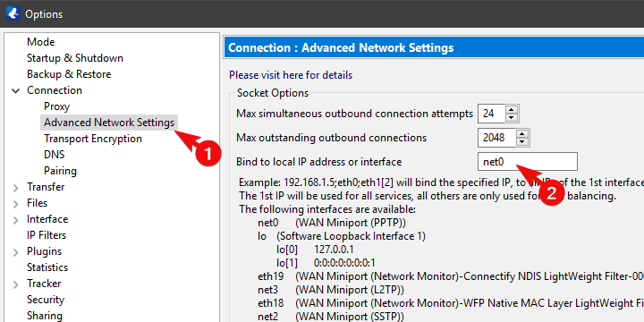Select Interface in the options tree
Image resolution: width=644 pixels, height=322 pixels.
point(47,219)
